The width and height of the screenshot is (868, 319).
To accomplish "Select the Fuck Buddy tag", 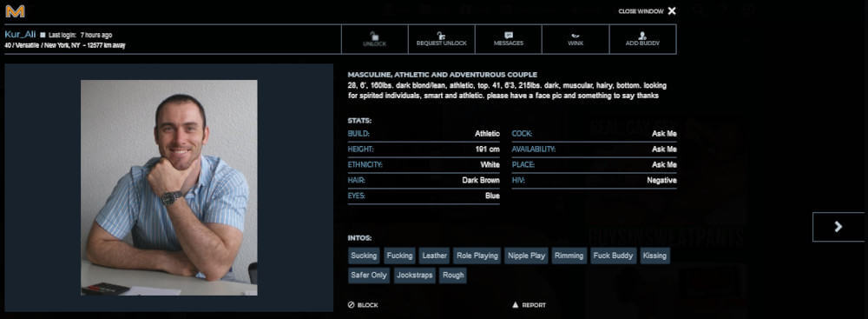I will pos(613,256).
